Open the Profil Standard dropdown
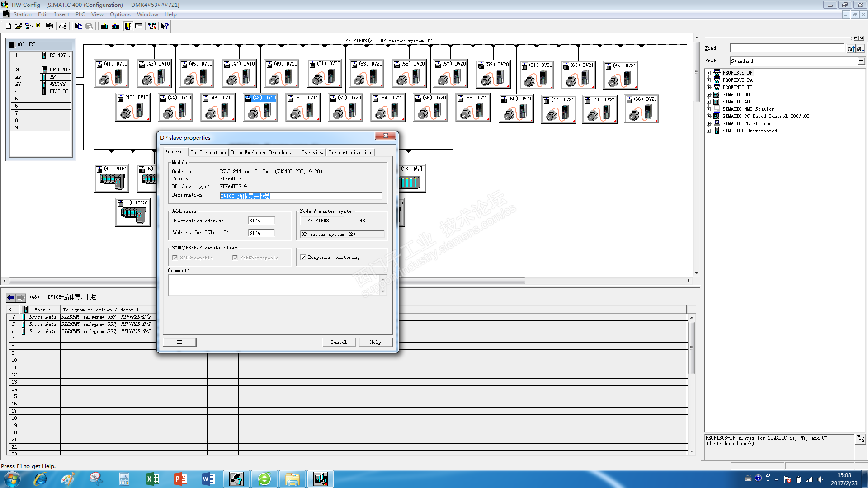Screen dimensions: 868x488 coord(860,61)
